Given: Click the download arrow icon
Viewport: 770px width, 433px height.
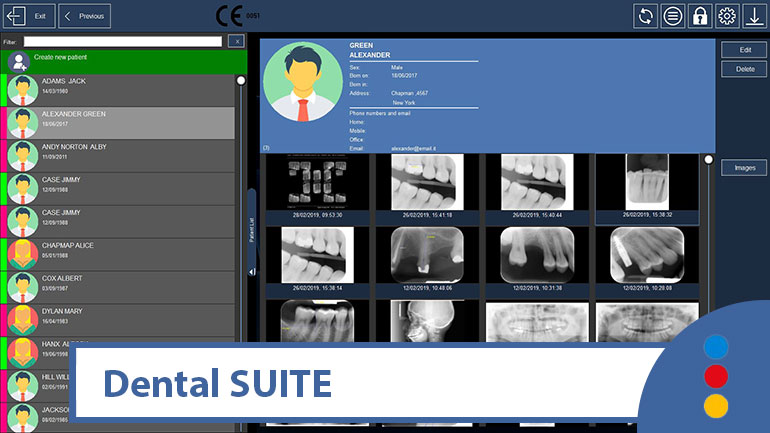Looking at the screenshot, I should pos(753,16).
